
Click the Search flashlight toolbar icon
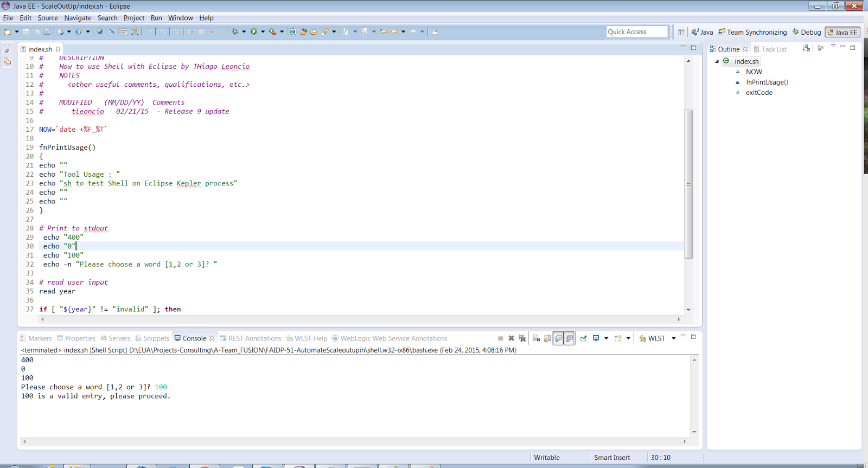324,31
